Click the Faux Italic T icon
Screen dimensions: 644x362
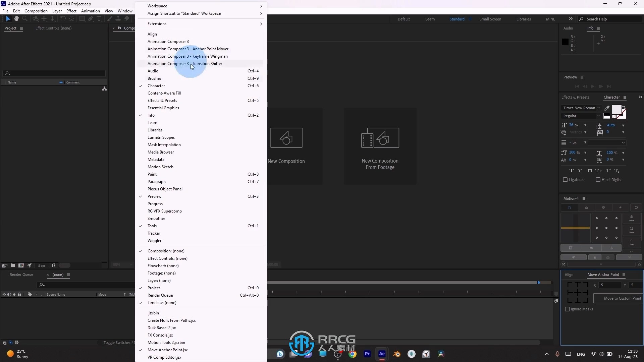point(580,171)
